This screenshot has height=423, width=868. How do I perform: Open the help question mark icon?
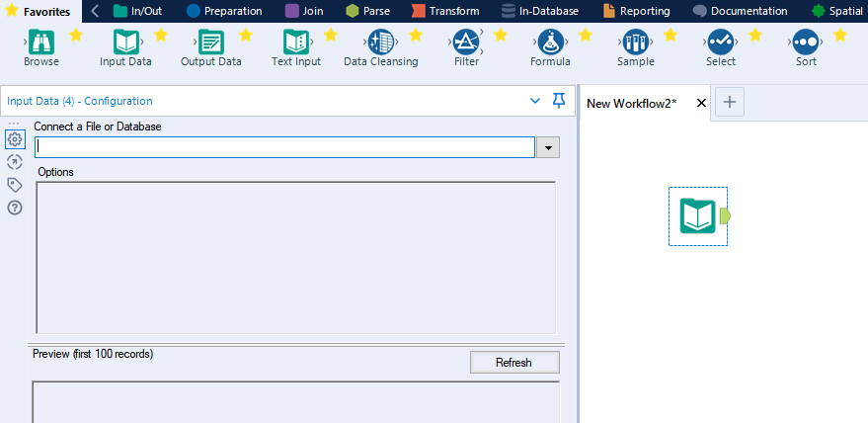click(15, 208)
